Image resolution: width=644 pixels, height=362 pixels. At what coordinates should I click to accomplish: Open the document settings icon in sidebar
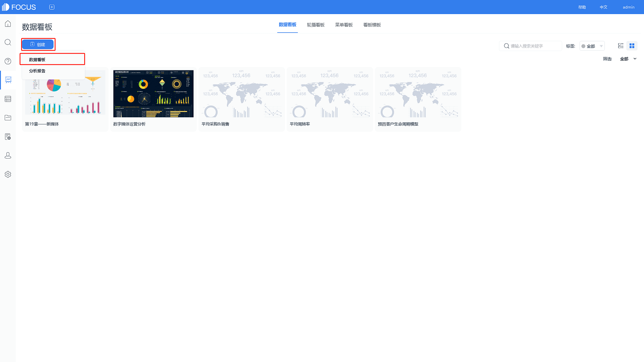(8, 137)
